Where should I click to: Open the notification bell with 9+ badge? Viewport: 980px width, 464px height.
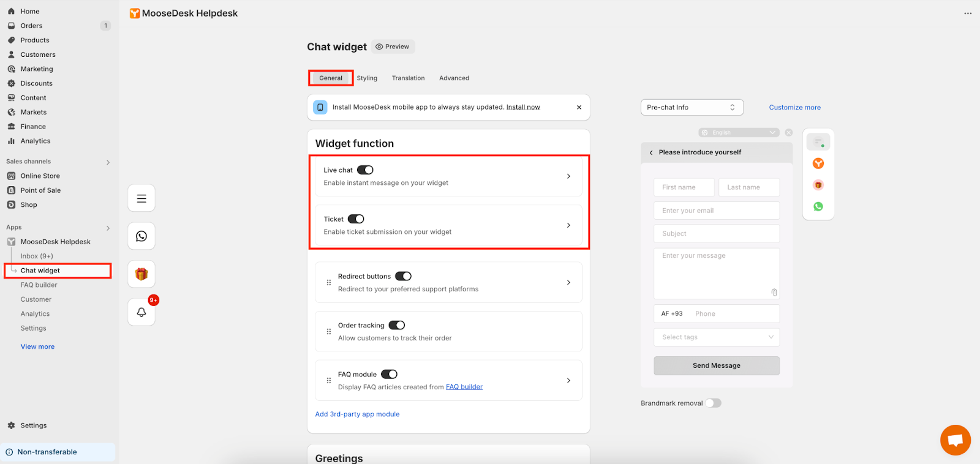click(x=141, y=312)
